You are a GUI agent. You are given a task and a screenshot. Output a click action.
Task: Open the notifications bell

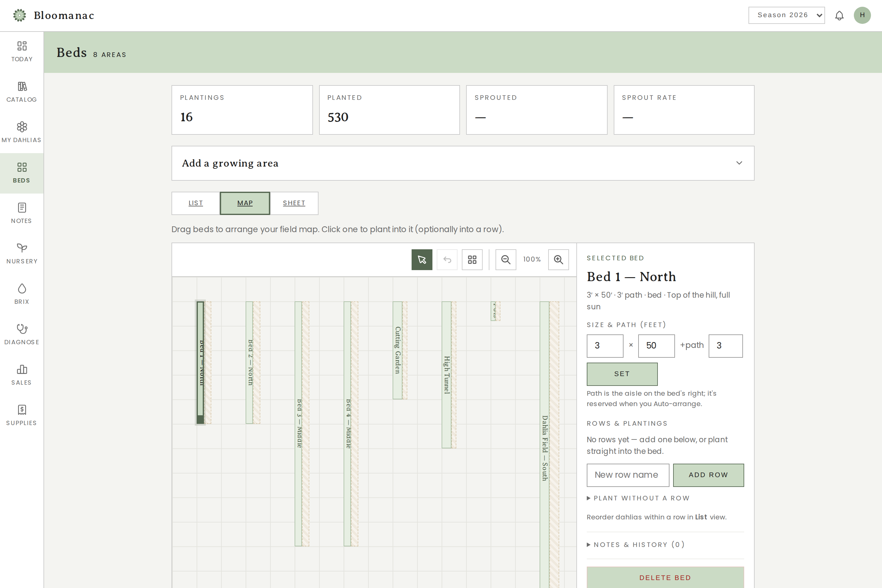pyautogui.click(x=839, y=15)
